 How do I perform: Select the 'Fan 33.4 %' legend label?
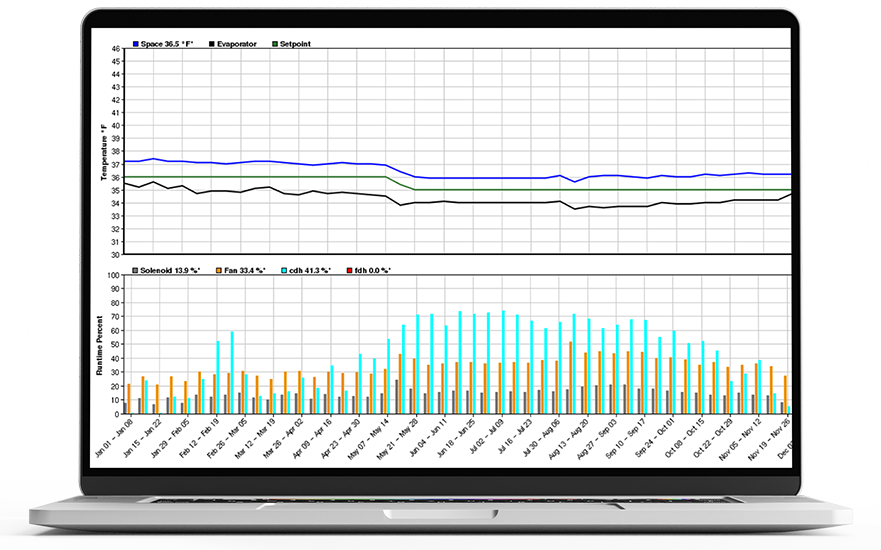(x=244, y=270)
